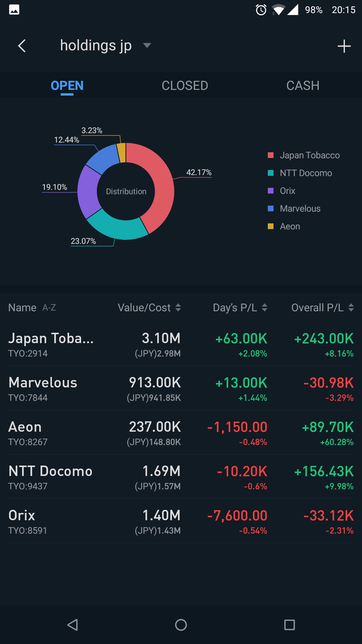Tap the back arrow icon
Screen dimensions: 362x644
(22, 46)
